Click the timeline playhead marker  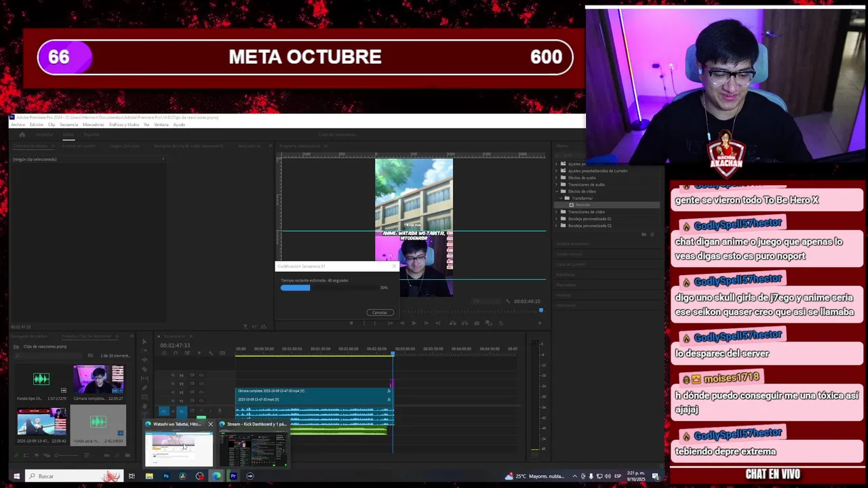click(x=393, y=353)
